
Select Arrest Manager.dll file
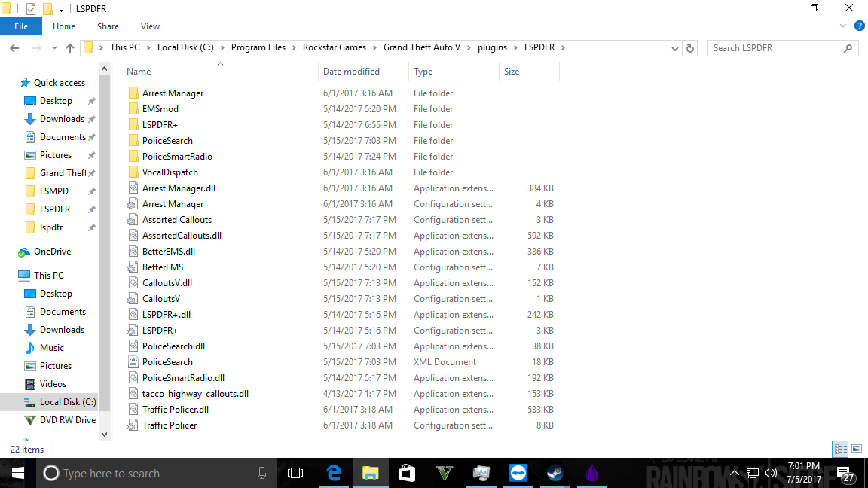[x=179, y=188]
